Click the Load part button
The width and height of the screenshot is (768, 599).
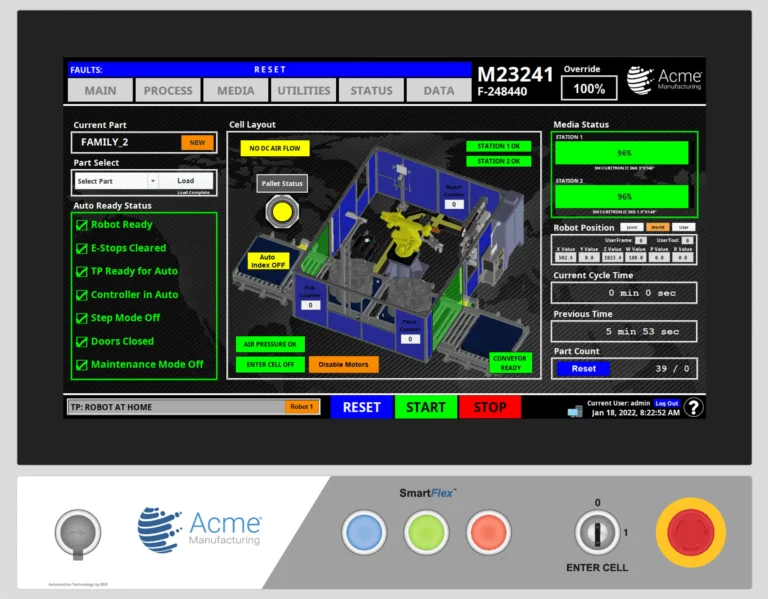(186, 181)
